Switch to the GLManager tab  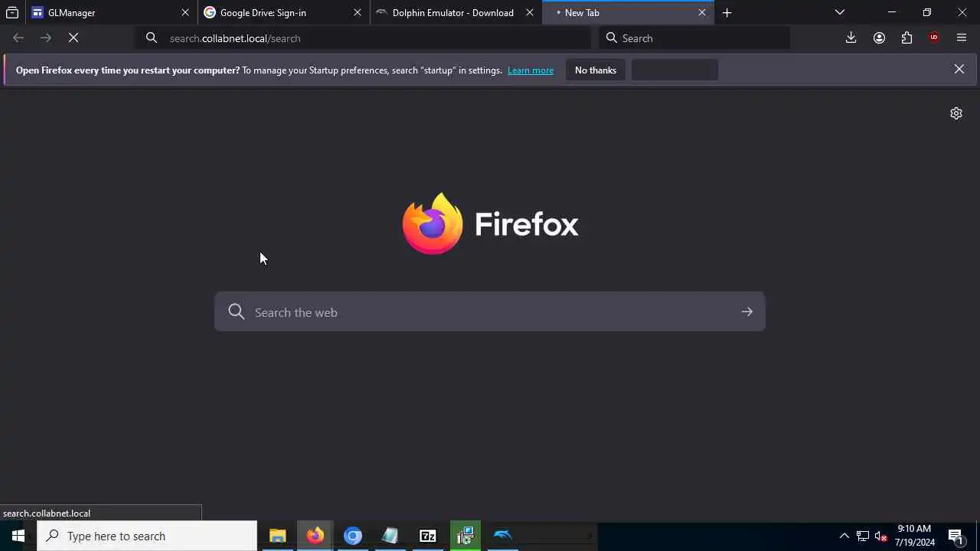click(110, 12)
